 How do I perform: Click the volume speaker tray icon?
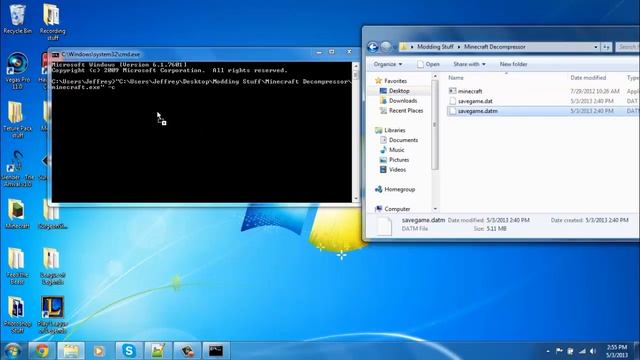point(593,351)
